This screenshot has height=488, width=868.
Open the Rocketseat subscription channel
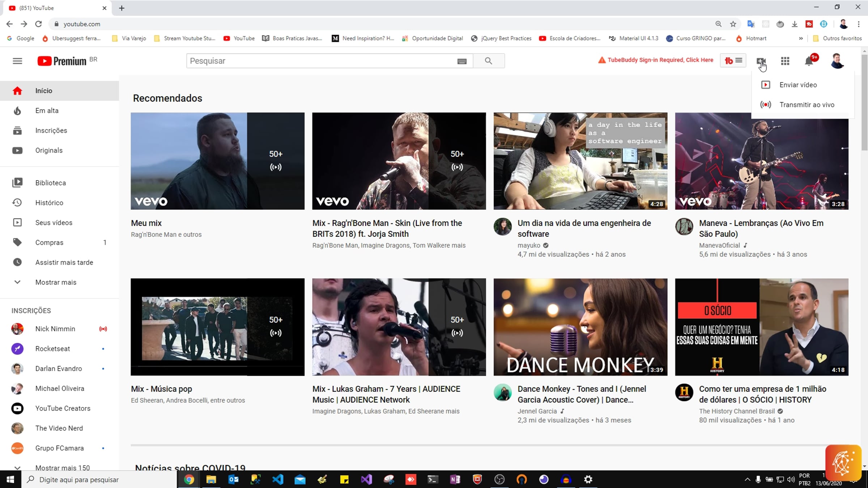[x=52, y=349]
